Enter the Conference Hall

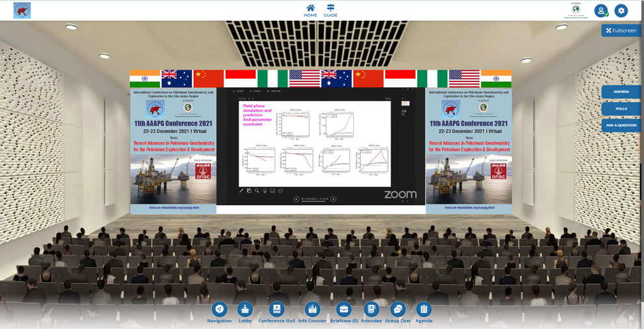pos(276,309)
